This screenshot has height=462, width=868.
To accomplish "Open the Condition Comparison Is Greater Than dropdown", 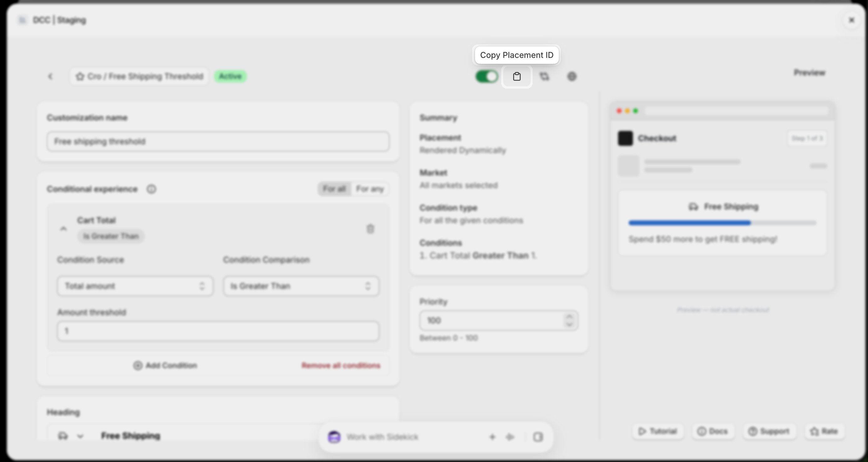I will [x=301, y=286].
